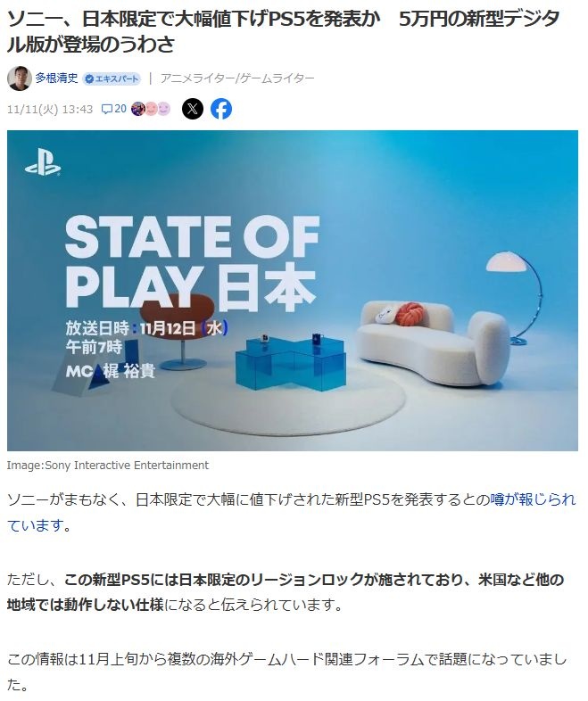Share article on X
This screenshot has width=588, height=701.
(193, 109)
